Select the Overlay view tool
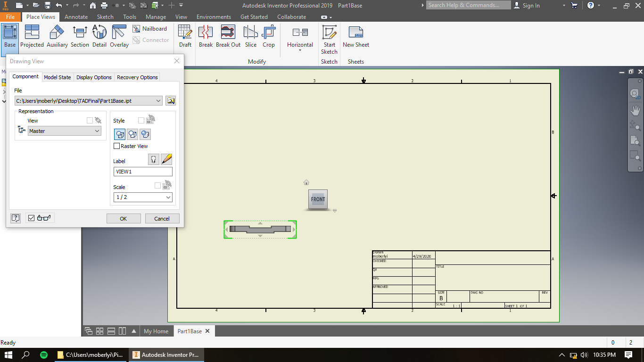 pos(119,36)
